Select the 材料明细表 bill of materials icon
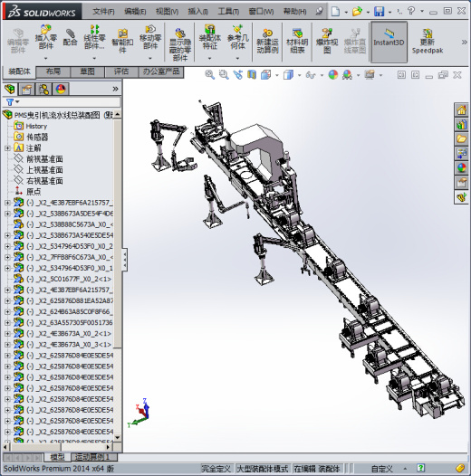Viewport: 471px width, 476px height. [x=297, y=42]
